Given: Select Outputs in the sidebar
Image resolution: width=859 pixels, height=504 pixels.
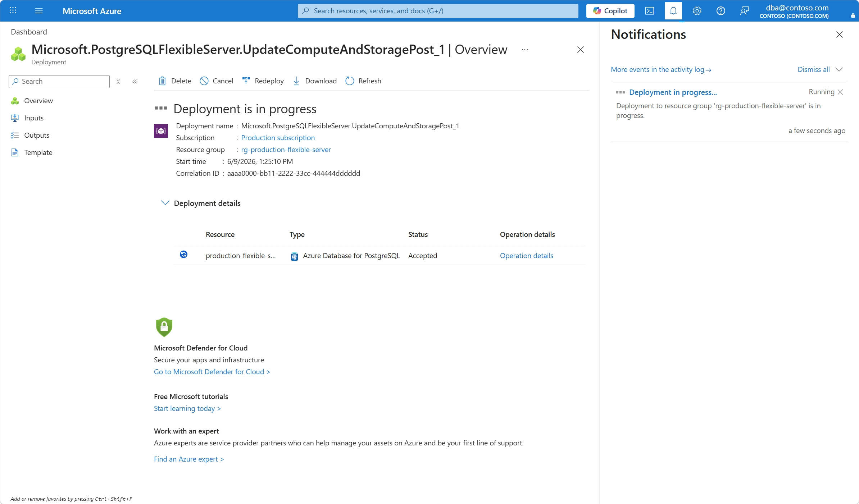Looking at the screenshot, I should pos(36,135).
